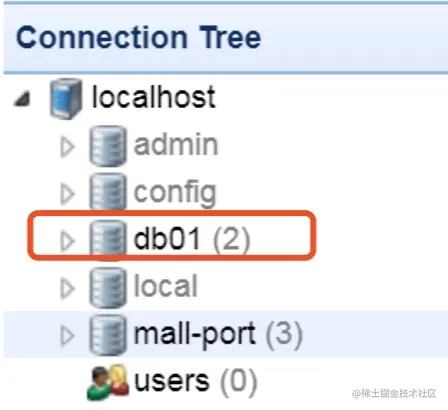Click the localhost server icon
The image size is (448, 410).
[x=66, y=98]
